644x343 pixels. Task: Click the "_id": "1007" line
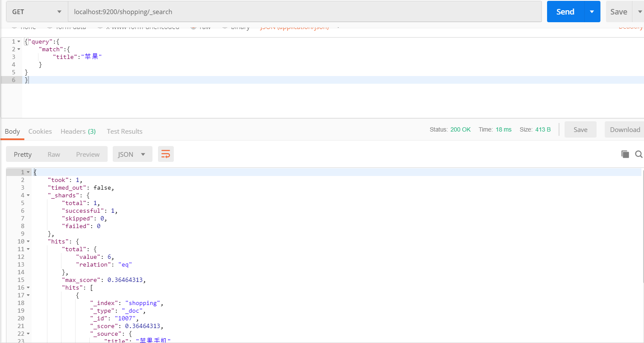coord(114,318)
